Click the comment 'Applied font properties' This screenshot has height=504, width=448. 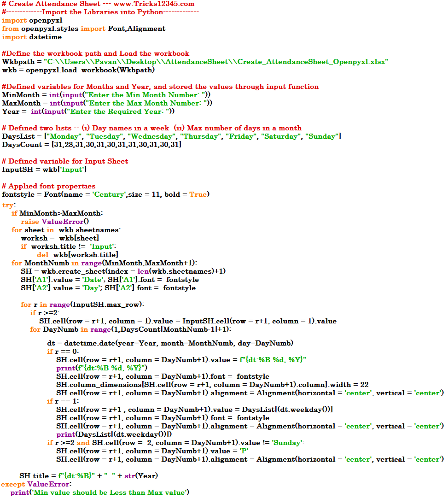click(x=48, y=187)
